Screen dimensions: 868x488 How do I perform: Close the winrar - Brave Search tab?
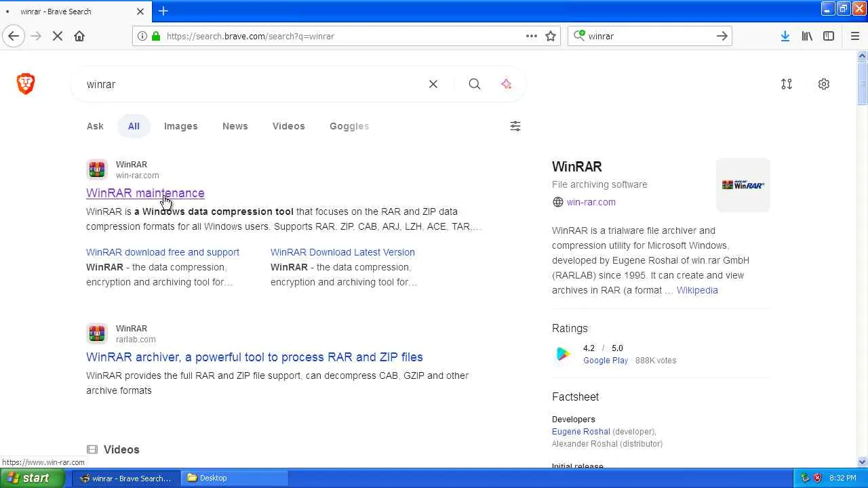(x=140, y=12)
